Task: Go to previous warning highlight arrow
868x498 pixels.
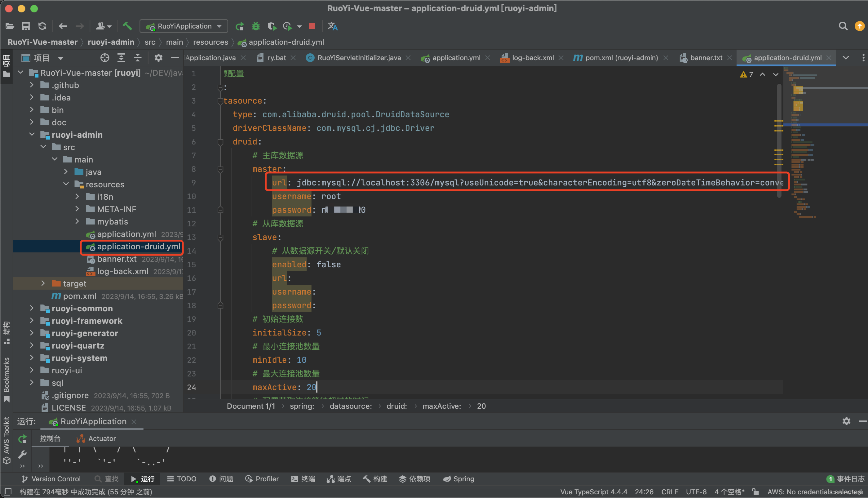Action: tap(762, 74)
